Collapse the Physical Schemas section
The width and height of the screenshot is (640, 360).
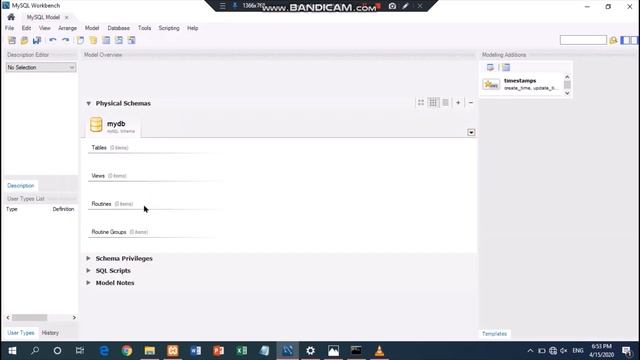pyautogui.click(x=89, y=104)
